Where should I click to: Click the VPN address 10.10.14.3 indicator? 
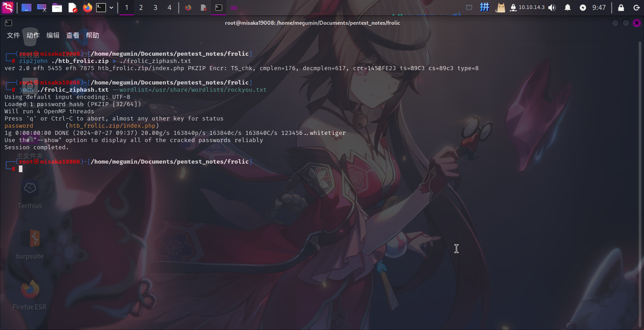pos(527,8)
